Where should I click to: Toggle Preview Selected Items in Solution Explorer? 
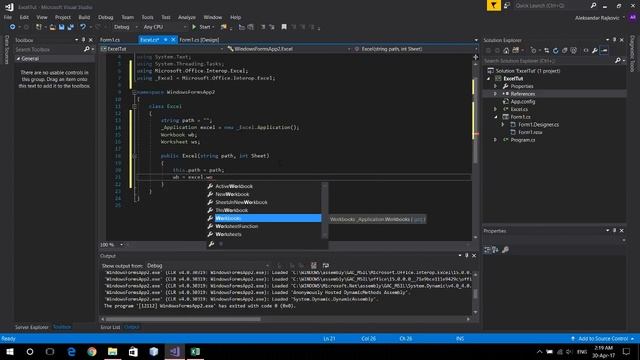pyautogui.click(x=604, y=51)
